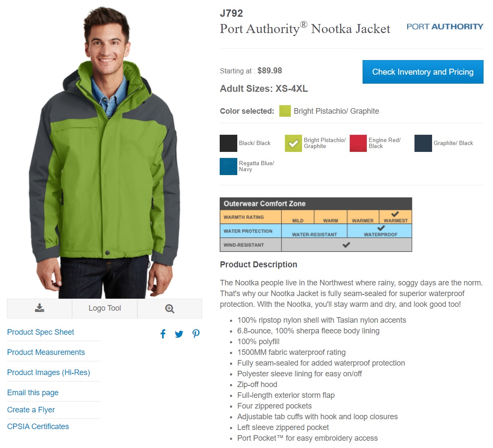This screenshot has width=493, height=448.
Task: Click the download image icon
Action: [39, 308]
